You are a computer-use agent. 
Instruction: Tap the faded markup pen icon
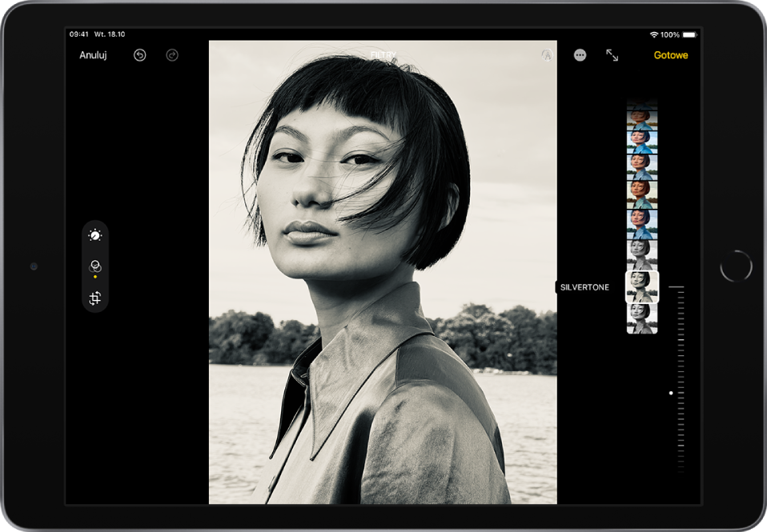tap(547, 55)
